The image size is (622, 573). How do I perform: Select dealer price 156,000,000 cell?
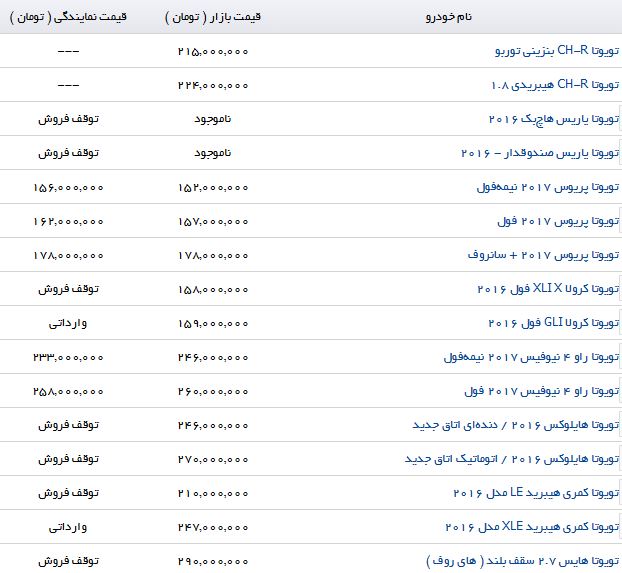click(x=68, y=188)
